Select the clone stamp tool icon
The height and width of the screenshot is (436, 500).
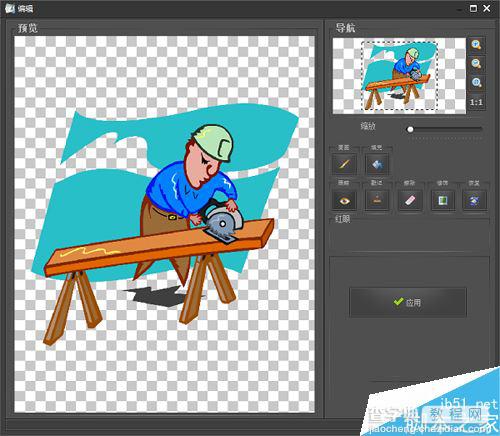377,200
